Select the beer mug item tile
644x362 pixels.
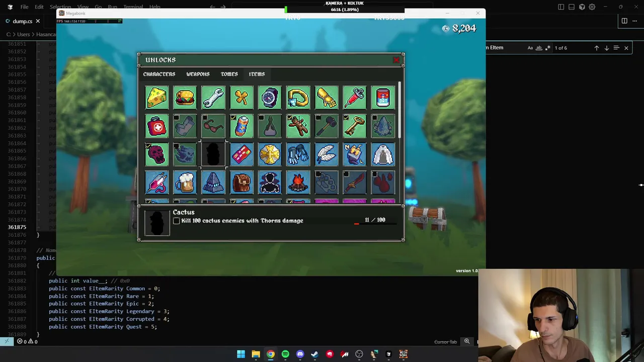pyautogui.click(x=185, y=183)
